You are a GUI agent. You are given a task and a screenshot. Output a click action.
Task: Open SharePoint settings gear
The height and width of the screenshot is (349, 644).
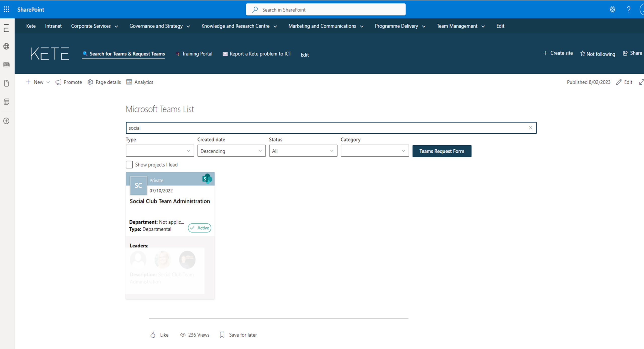[x=612, y=10]
